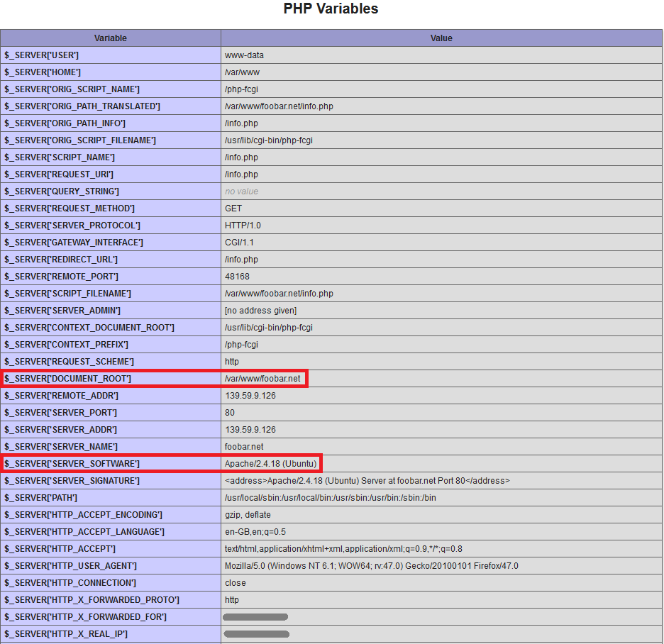Select the Mozilla/5.0 user agent value
This screenshot has height=644, width=664.
tap(372, 566)
